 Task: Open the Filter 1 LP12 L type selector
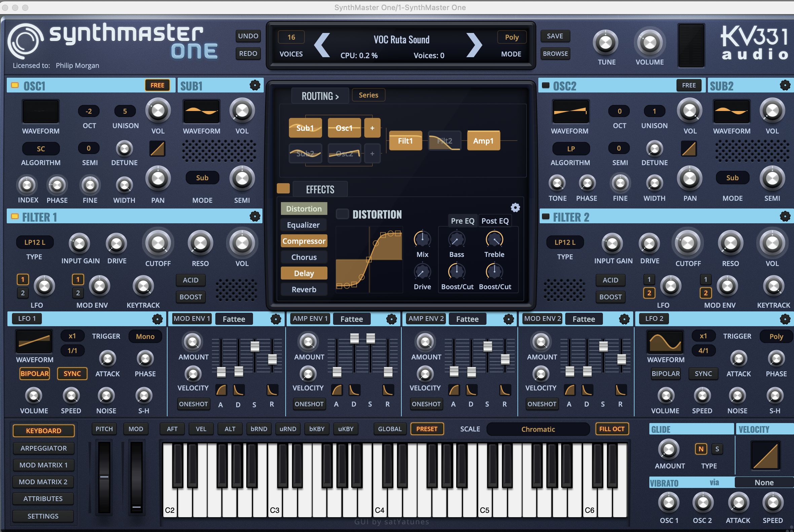pos(35,242)
